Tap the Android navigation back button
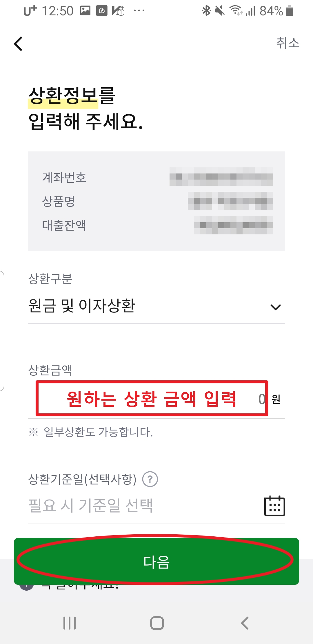 coord(245,623)
